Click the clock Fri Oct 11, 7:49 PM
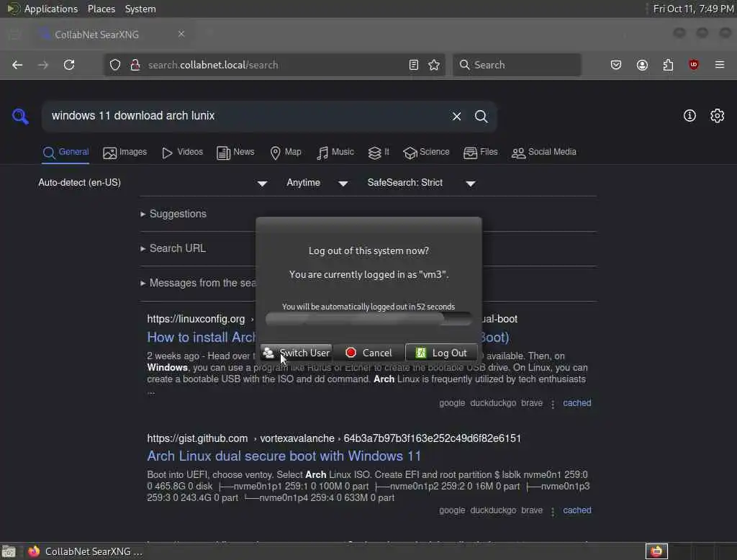The height and width of the screenshot is (560, 737). [x=694, y=9]
